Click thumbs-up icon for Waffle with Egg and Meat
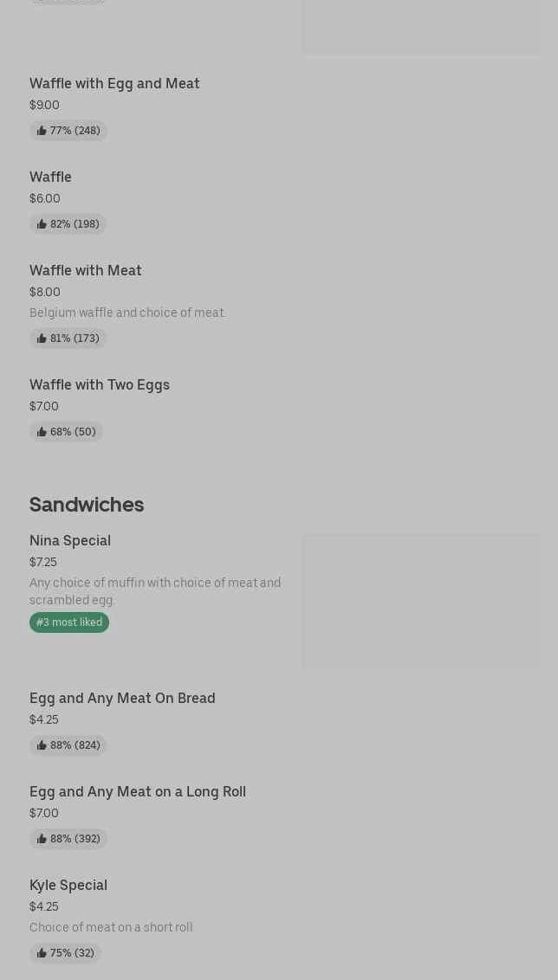The width and height of the screenshot is (558, 980). pyautogui.click(x=42, y=131)
